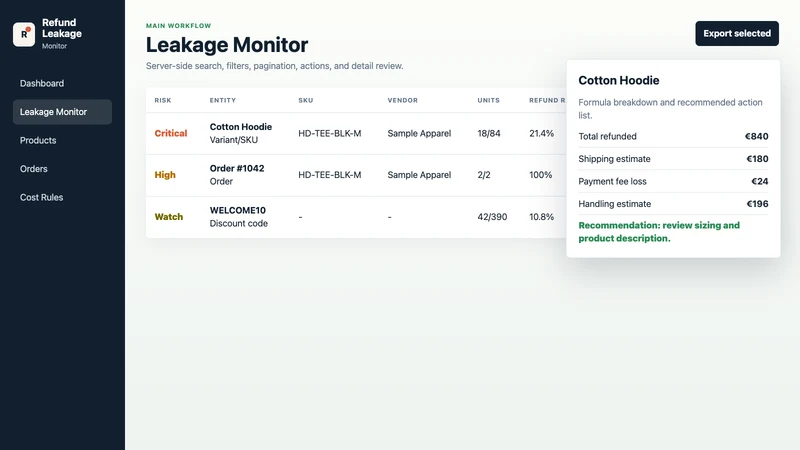Click the Leakage Monitor page heading
Viewport: 800px width, 450px height.
pyautogui.click(x=227, y=45)
